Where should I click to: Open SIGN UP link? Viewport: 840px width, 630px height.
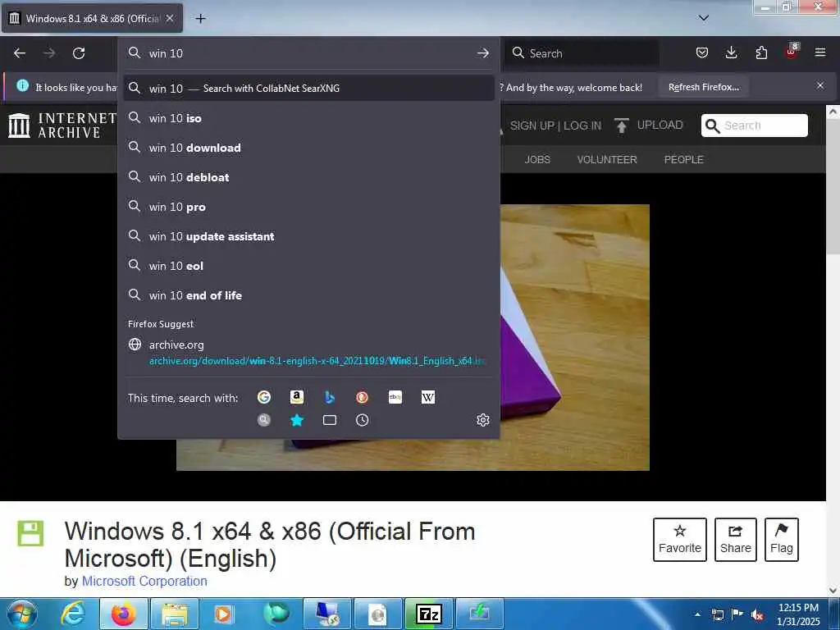[532, 126]
